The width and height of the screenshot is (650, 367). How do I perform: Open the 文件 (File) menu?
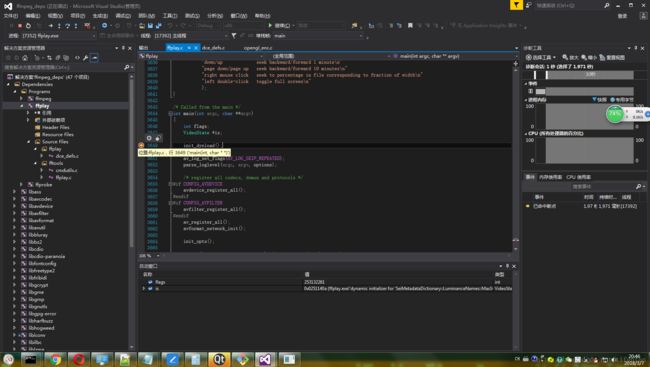pos(10,16)
